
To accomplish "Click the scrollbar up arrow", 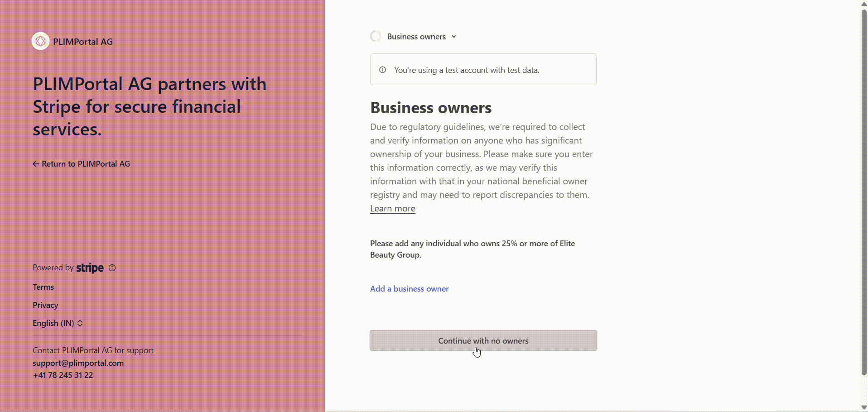I will [x=864, y=4].
